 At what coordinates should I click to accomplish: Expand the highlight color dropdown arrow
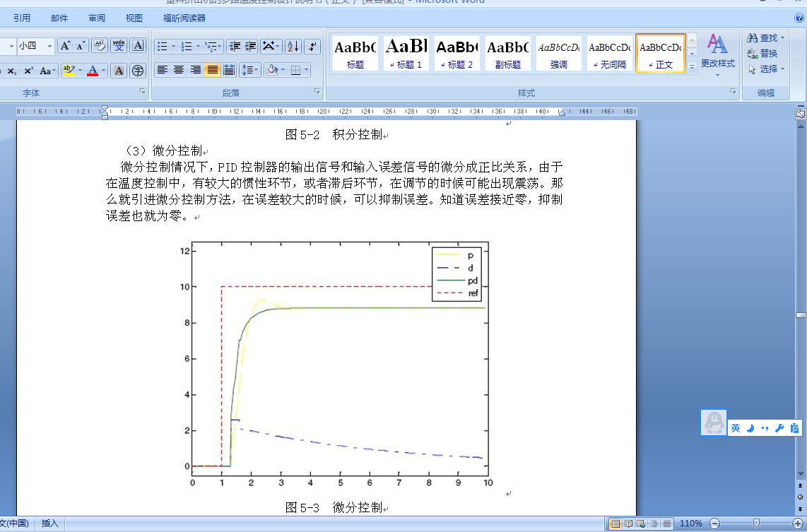[x=80, y=71]
